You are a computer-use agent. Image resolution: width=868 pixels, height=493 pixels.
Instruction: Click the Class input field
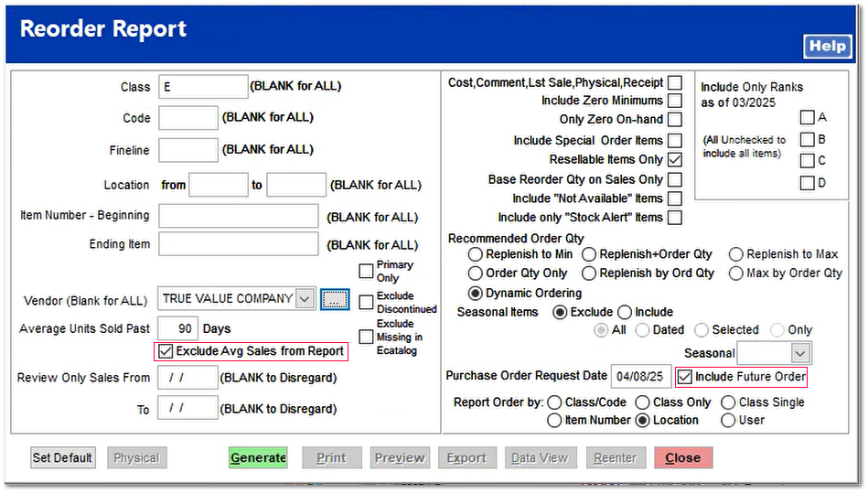click(x=203, y=87)
